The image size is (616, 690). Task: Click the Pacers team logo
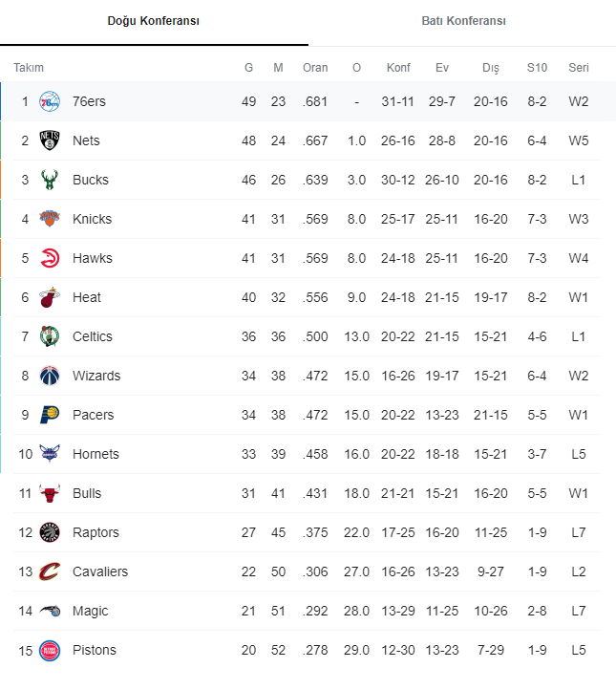coord(50,415)
